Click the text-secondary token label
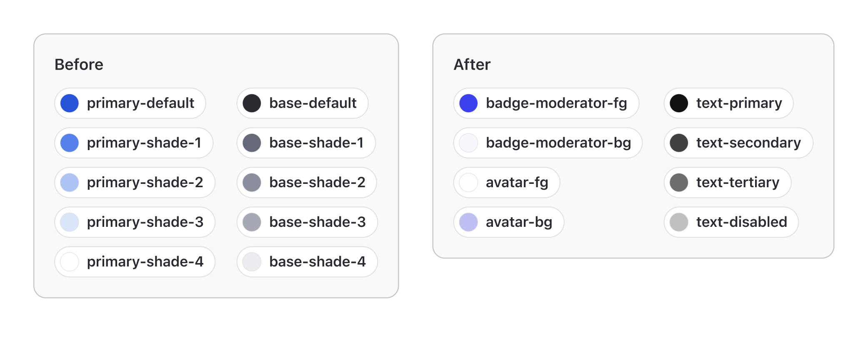Viewport: 868px width, 339px height. 748,143
